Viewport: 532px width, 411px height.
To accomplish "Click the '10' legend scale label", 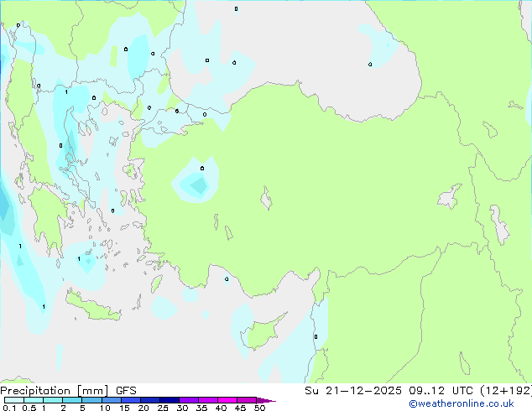I will coord(105,408).
